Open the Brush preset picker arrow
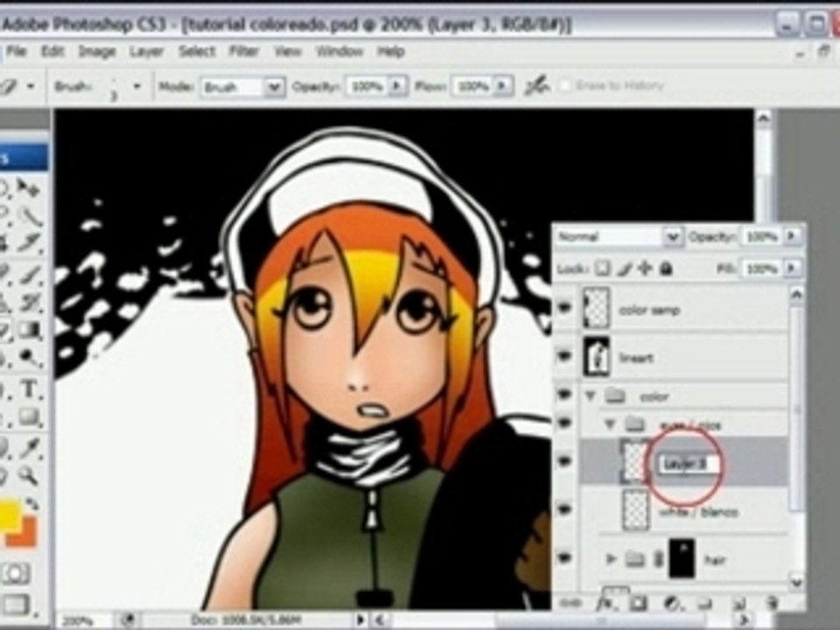Screen dimensions: 840x630 (137, 86)
